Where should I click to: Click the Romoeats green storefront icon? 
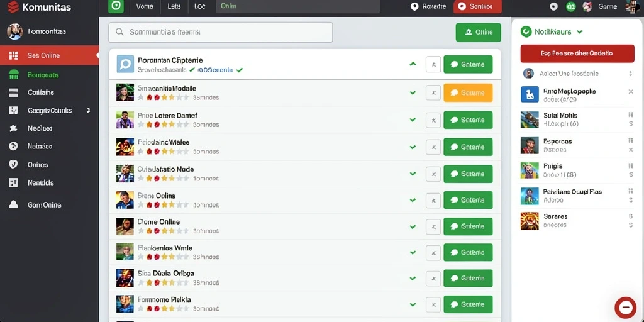coord(14,75)
